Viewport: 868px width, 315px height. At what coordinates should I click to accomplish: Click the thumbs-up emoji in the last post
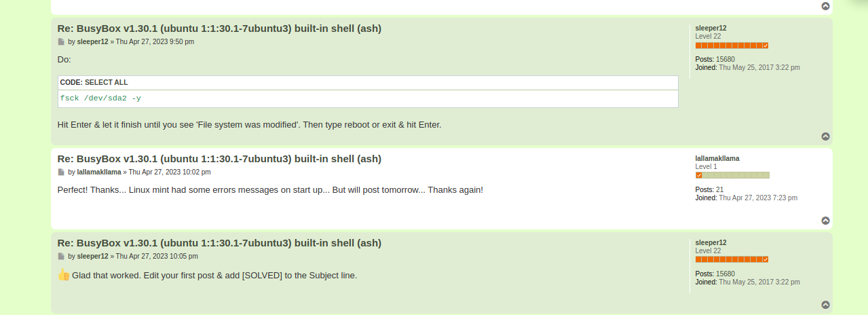(64, 275)
